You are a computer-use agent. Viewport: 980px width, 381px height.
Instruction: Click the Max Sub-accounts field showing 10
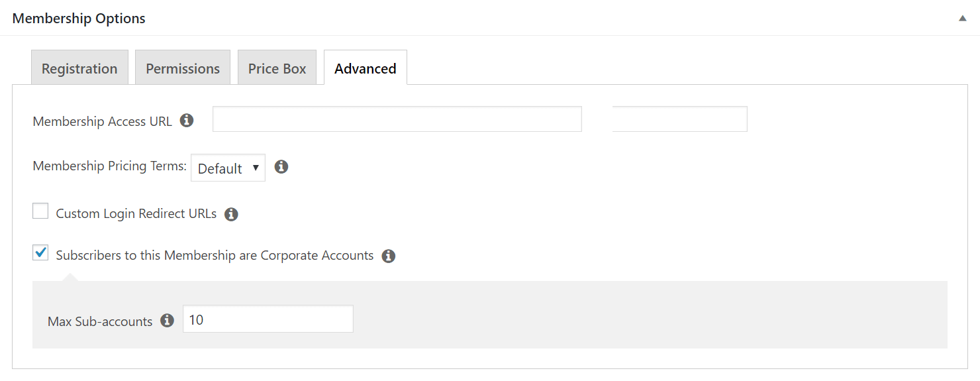point(268,319)
